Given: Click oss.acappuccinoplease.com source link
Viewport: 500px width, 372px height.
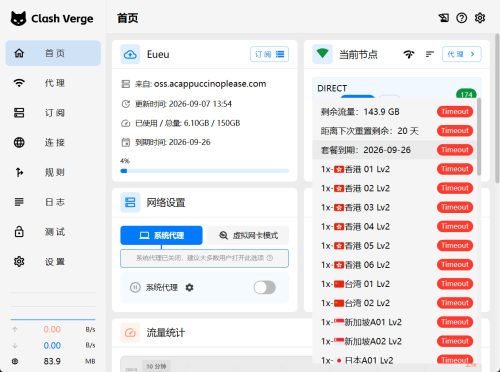Looking at the screenshot, I should click(210, 84).
